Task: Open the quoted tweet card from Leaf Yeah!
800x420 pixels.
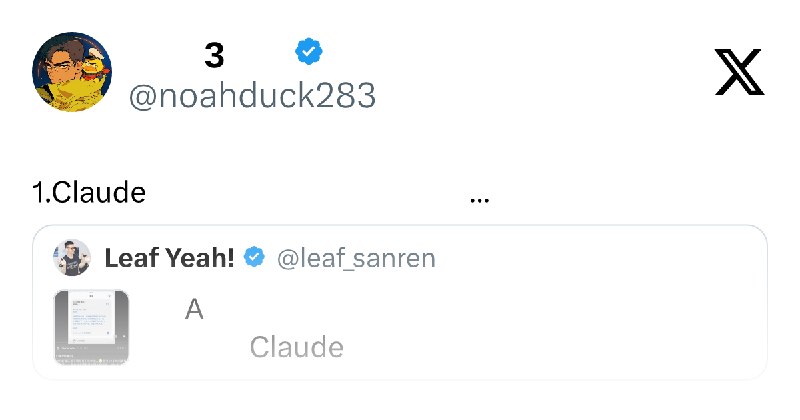Action: point(400,302)
